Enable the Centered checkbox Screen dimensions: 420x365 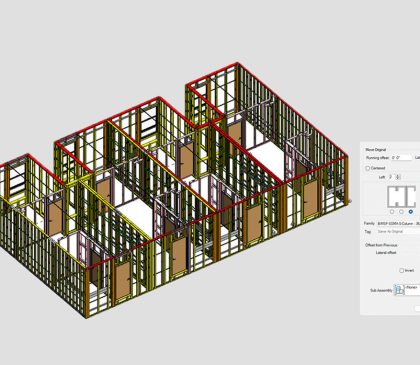point(368,168)
